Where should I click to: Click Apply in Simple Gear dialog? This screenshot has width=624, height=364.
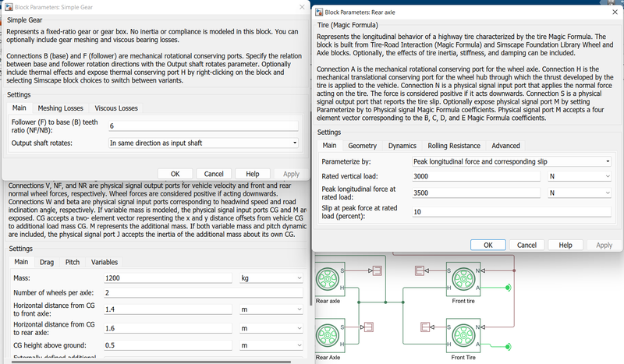[291, 174]
